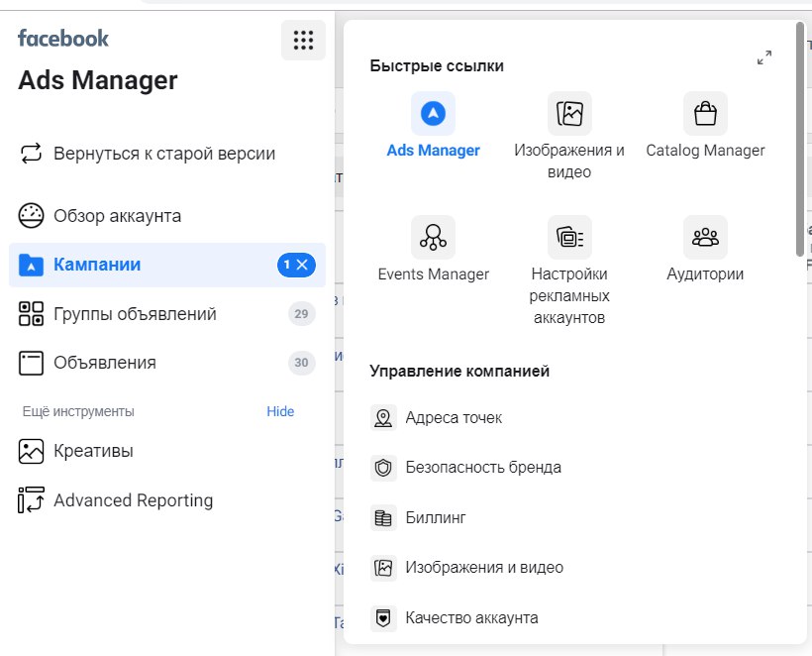Hide the Ещё инструменты section
Screen dimensions: 812x656
click(x=280, y=411)
